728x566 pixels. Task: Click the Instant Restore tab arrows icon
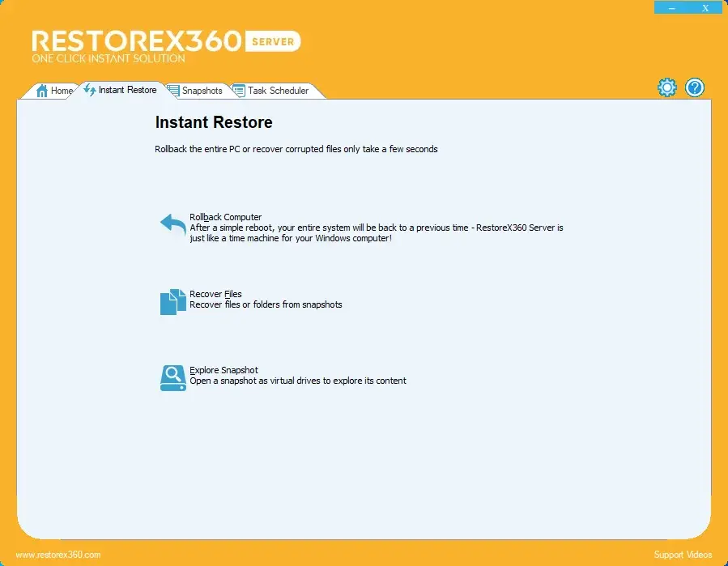pos(90,90)
